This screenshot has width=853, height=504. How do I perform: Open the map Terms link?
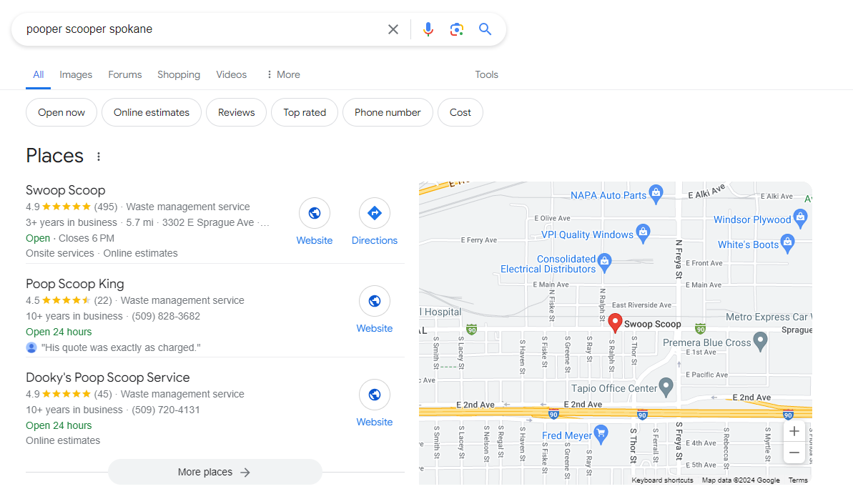coord(798,480)
